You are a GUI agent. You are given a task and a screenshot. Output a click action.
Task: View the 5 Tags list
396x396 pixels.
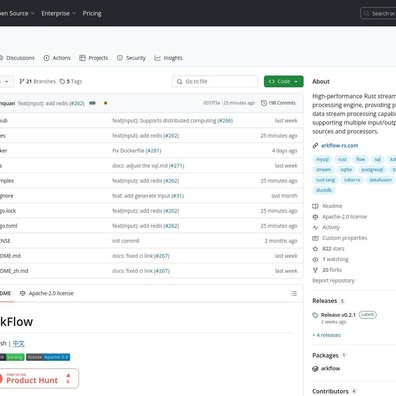[71, 81]
